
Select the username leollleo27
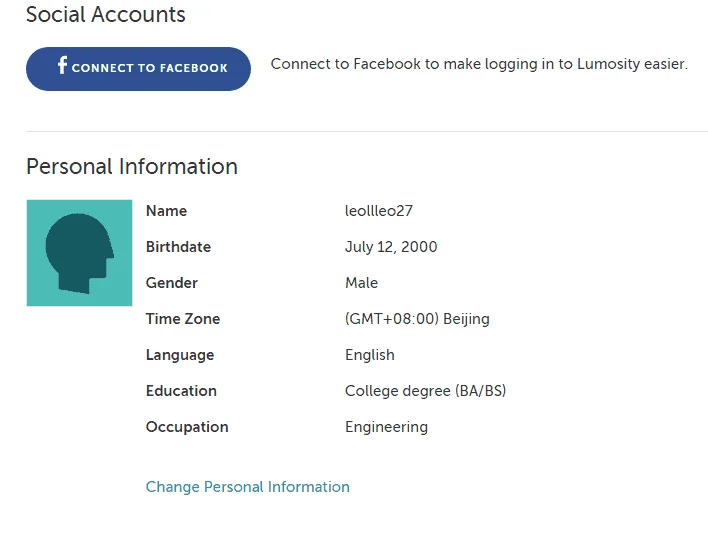pyautogui.click(x=378, y=211)
